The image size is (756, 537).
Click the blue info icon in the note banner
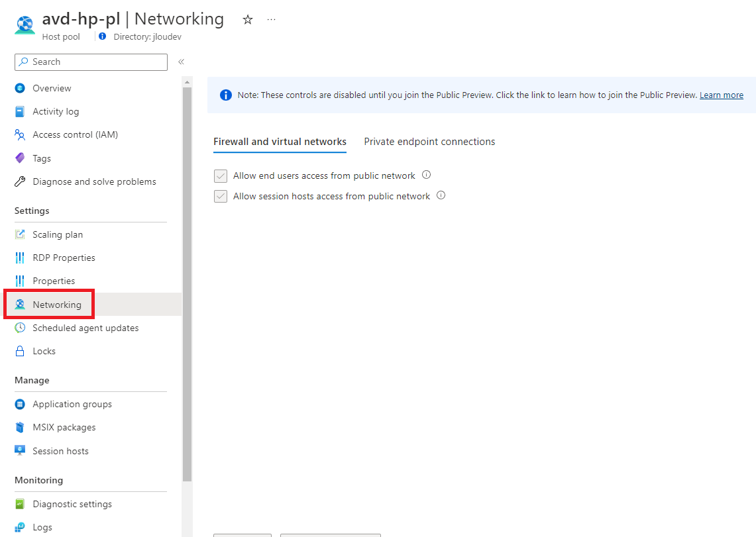tap(226, 95)
